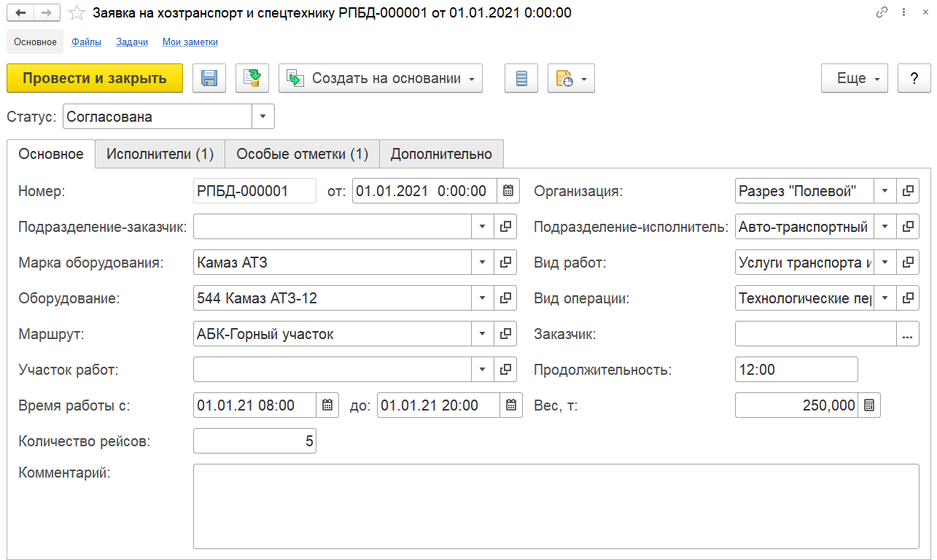Open calendar for the 'до' end time

pyautogui.click(x=512, y=405)
